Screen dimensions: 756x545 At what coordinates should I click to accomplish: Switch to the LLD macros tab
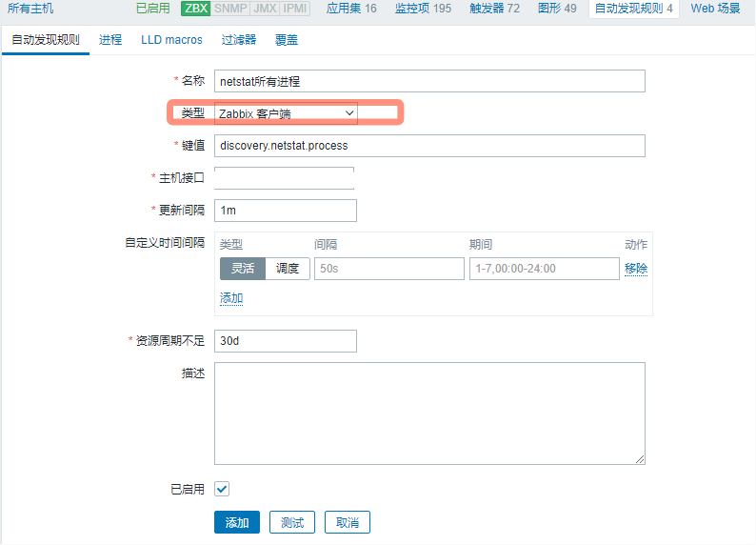pyautogui.click(x=171, y=40)
